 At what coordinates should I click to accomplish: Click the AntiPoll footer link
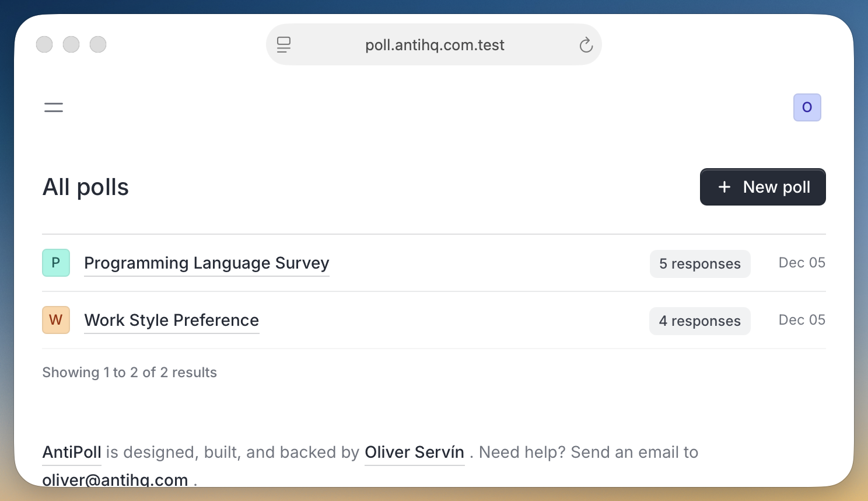72,453
